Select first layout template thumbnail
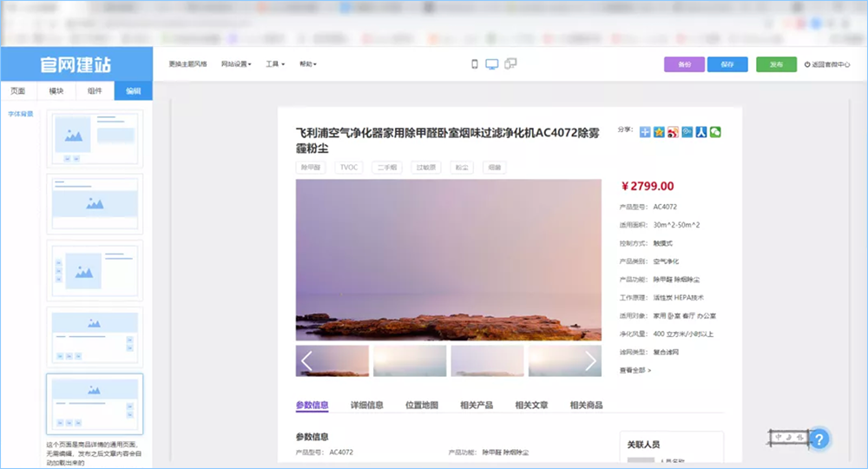This screenshot has height=469, width=868. coord(95,138)
